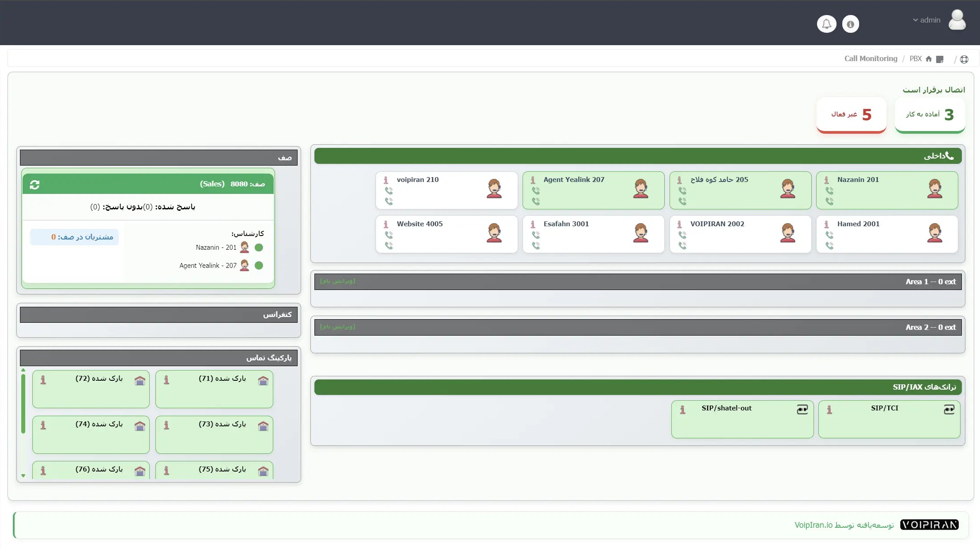Click Area 2 rename link

(x=337, y=327)
